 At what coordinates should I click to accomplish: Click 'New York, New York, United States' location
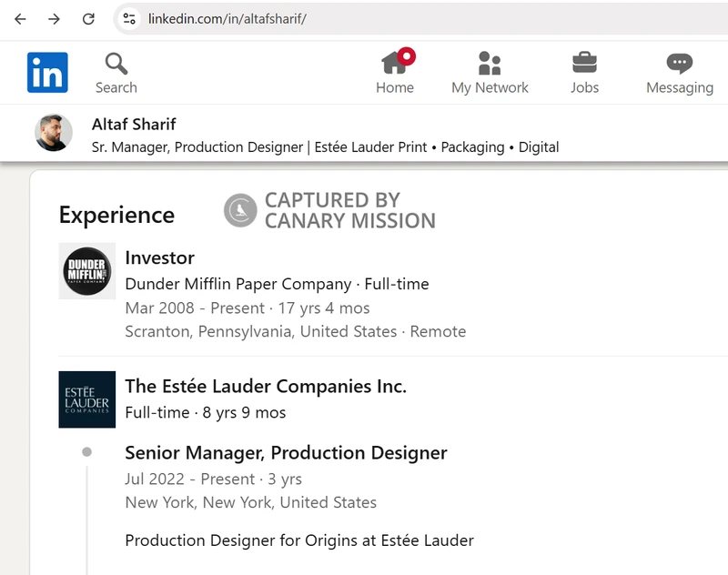[x=251, y=502]
